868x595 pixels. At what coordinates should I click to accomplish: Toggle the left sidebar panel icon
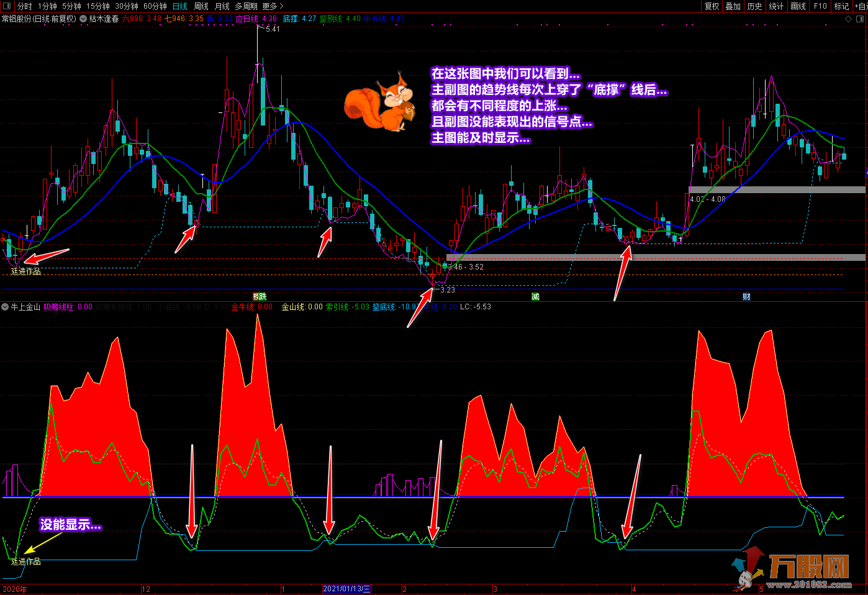(7, 6)
